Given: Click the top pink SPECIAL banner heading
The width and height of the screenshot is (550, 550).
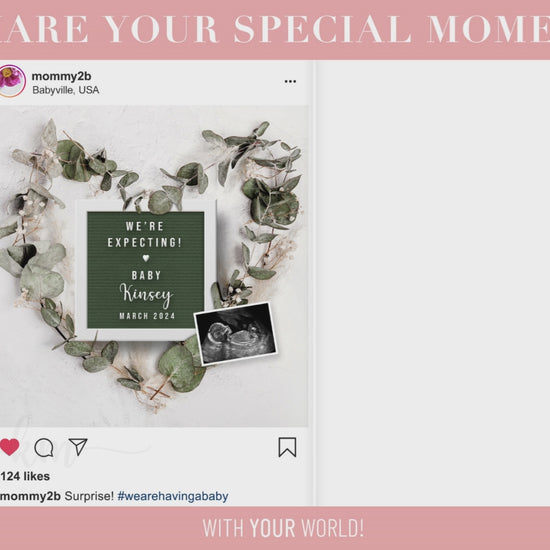Looking at the screenshot, I should pyautogui.click(x=275, y=29).
